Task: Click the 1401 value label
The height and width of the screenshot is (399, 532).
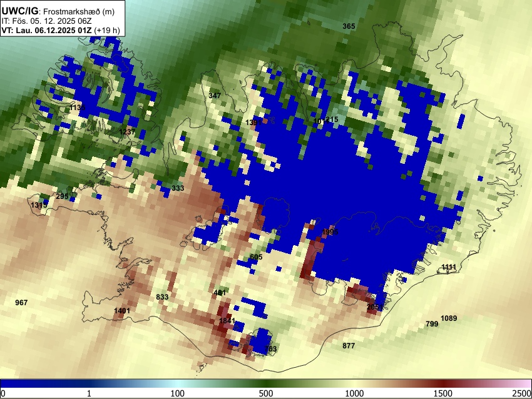Action: pos(122,311)
